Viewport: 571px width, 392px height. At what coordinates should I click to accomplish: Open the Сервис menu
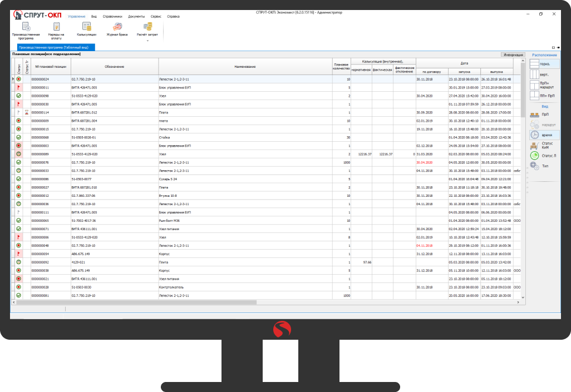coord(156,17)
